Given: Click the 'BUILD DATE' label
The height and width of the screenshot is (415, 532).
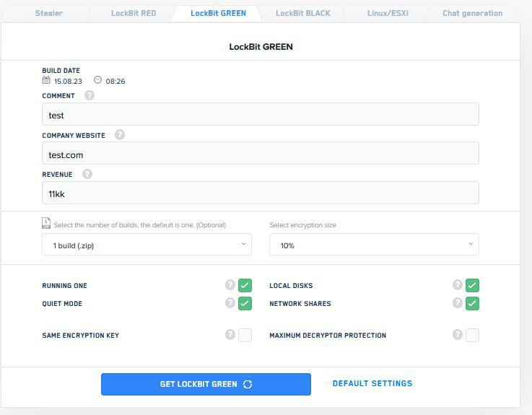Looking at the screenshot, I should click(x=61, y=71).
